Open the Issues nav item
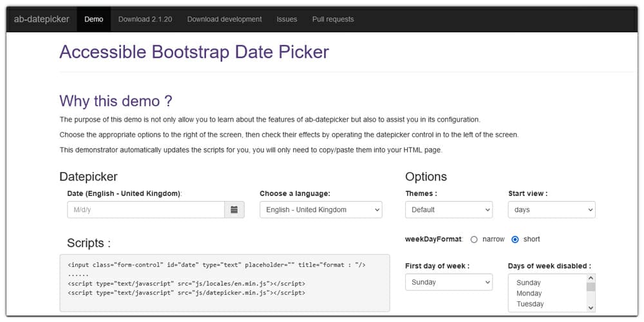Screen dimensions: 644x322 tap(287, 19)
